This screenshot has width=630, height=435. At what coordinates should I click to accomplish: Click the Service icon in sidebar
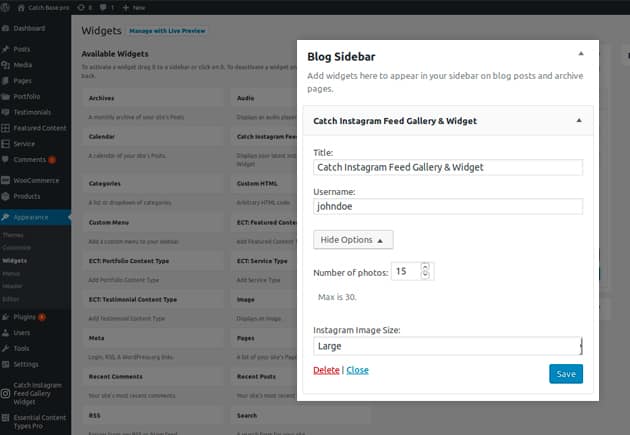pyautogui.click(x=5, y=143)
